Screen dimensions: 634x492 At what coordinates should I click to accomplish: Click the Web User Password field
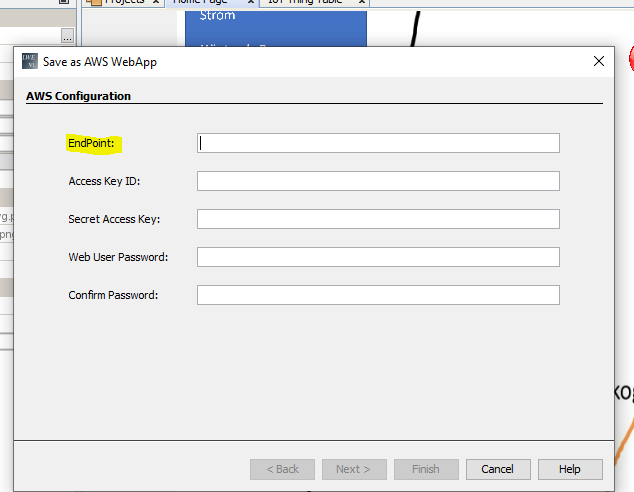(x=378, y=257)
